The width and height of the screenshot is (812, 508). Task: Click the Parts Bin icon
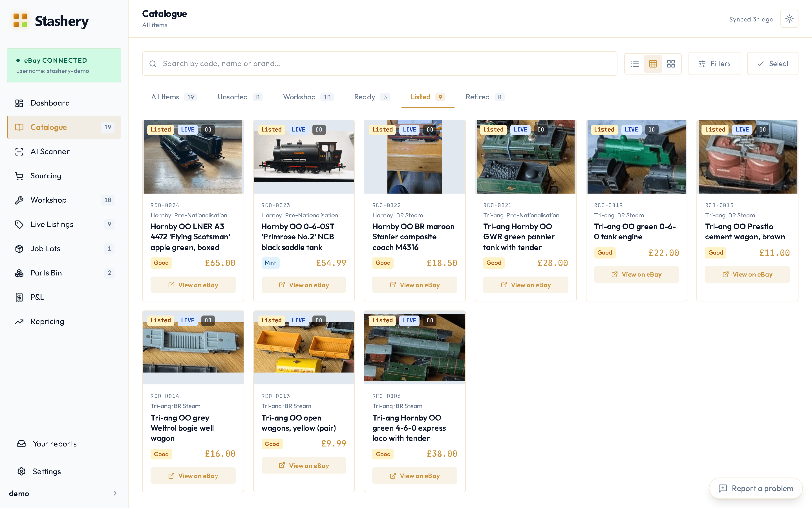click(x=19, y=273)
